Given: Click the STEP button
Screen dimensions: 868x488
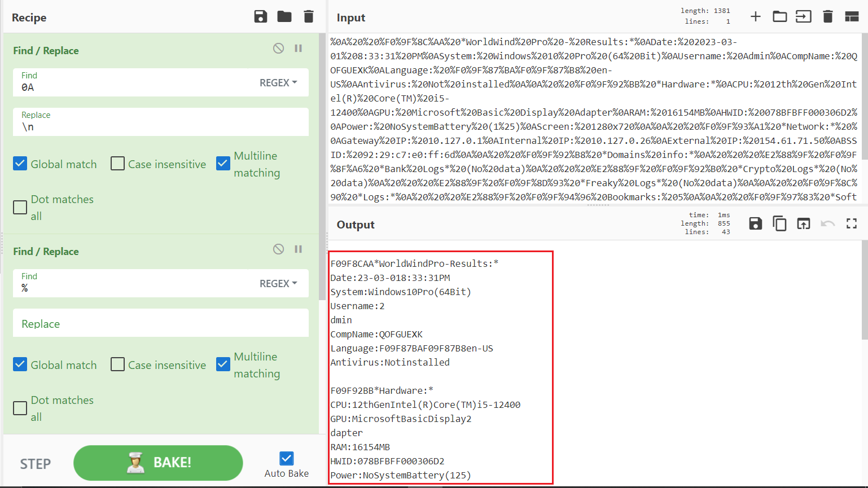Looking at the screenshot, I should click(36, 464).
